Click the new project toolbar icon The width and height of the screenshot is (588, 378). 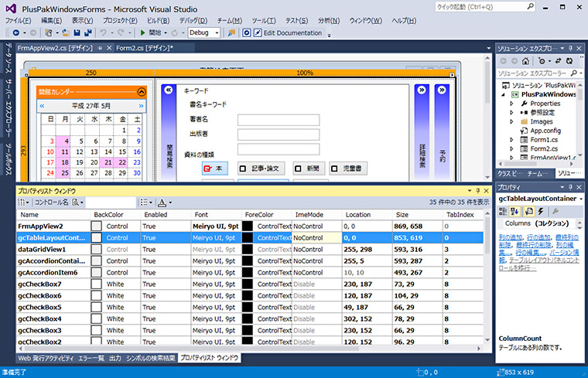49,33
